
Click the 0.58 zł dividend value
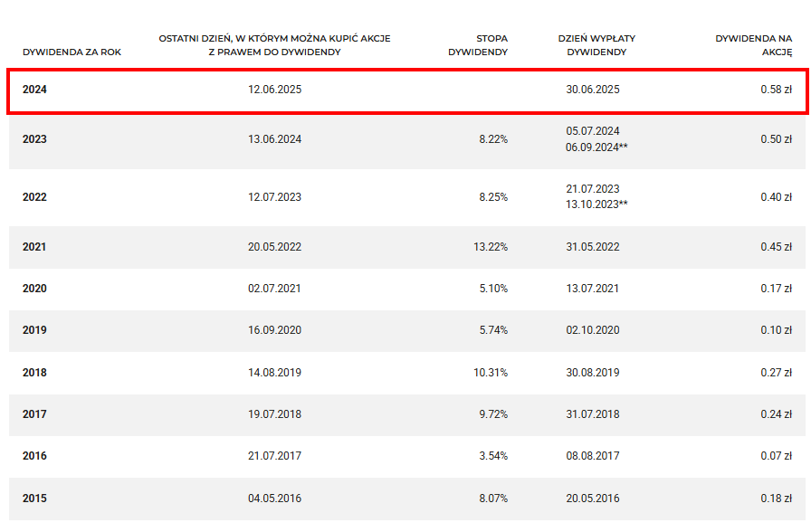776,90
